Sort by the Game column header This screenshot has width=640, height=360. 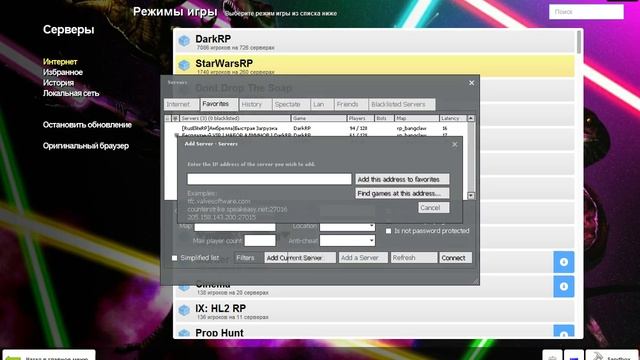point(318,118)
